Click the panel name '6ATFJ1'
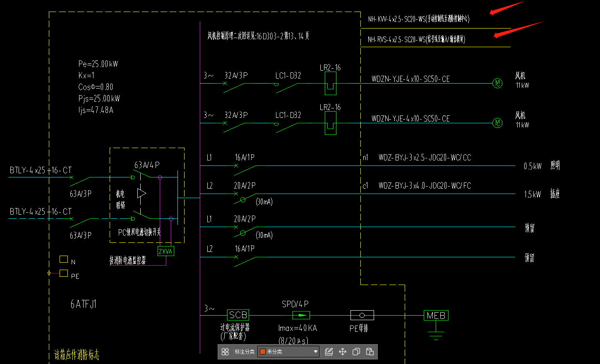Image resolution: width=600 pixels, height=364 pixels. pos(84,304)
